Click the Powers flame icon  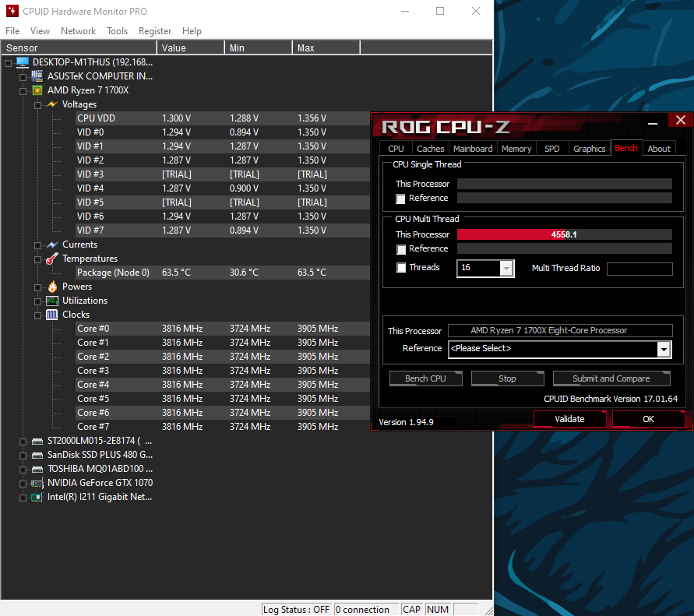pos(52,287)
